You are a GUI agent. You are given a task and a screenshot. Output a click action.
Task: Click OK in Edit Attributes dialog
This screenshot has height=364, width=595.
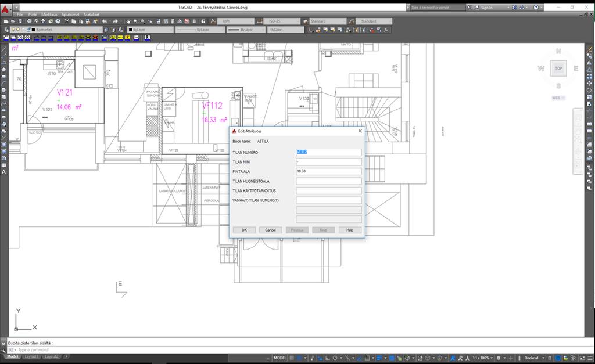click(x=244, y=230)
